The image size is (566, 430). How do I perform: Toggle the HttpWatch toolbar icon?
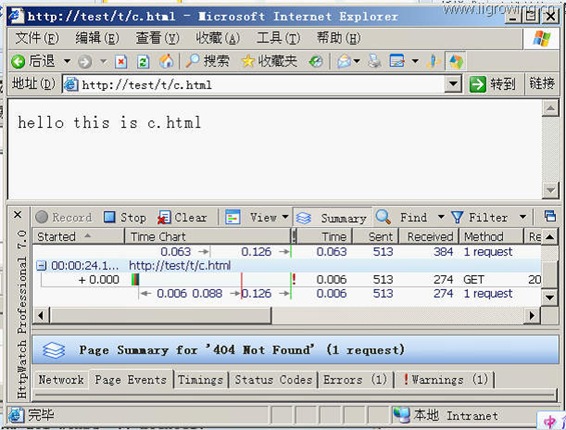point(456,61)
